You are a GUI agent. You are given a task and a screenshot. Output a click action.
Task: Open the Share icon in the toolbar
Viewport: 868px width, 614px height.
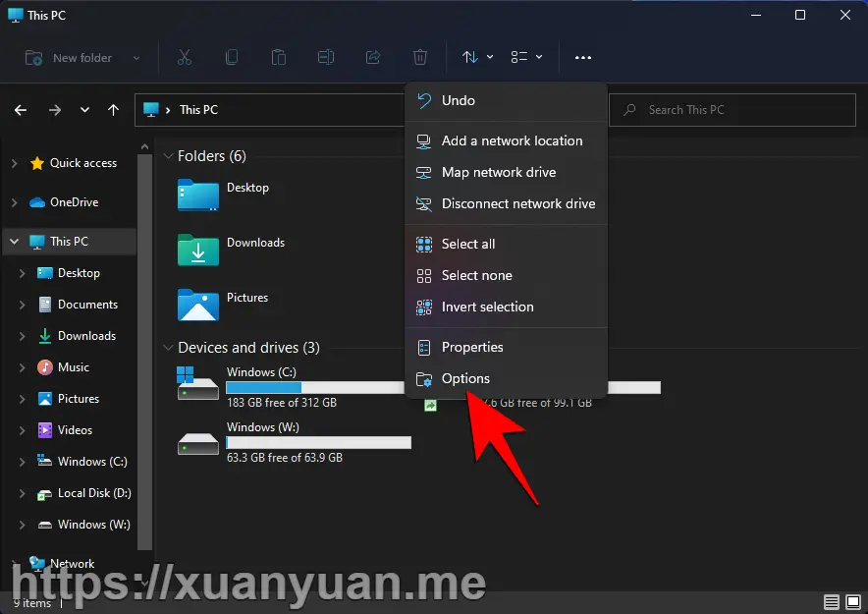[x=373, y=57]
